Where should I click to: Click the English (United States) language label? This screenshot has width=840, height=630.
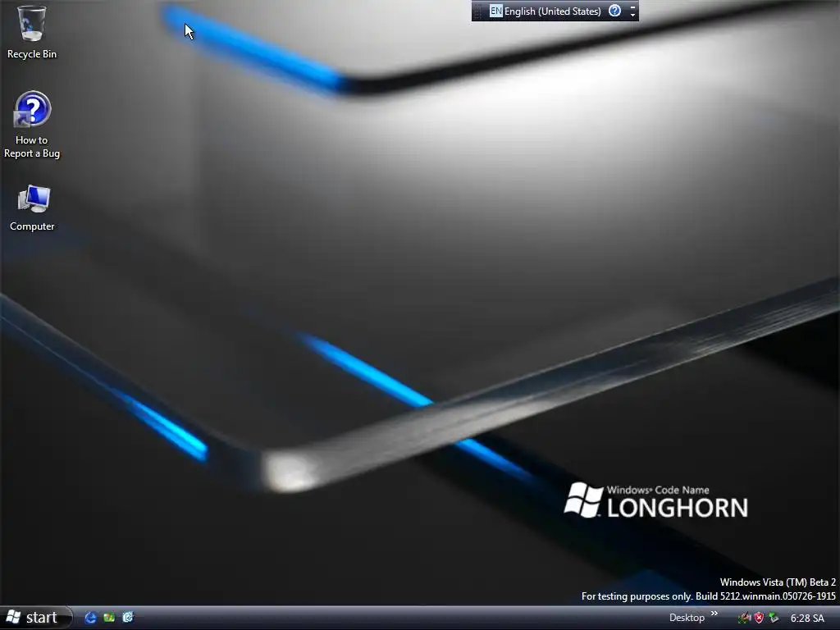point(552,11)
